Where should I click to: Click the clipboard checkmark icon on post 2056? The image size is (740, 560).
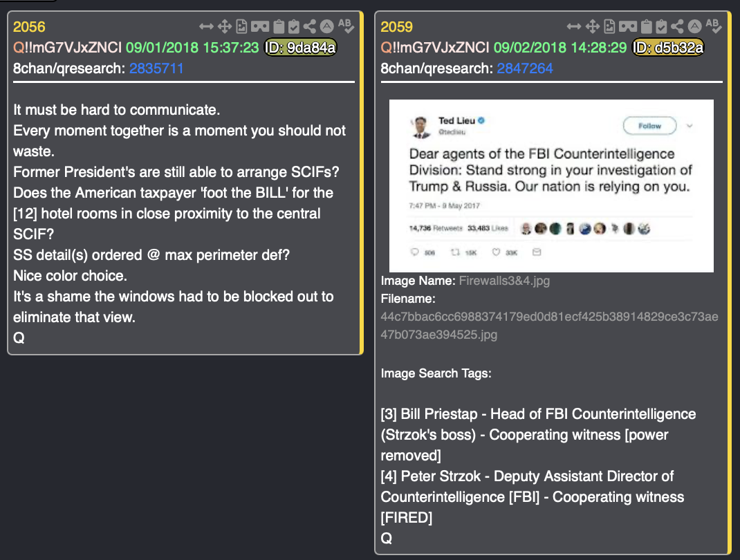point(293,26)
